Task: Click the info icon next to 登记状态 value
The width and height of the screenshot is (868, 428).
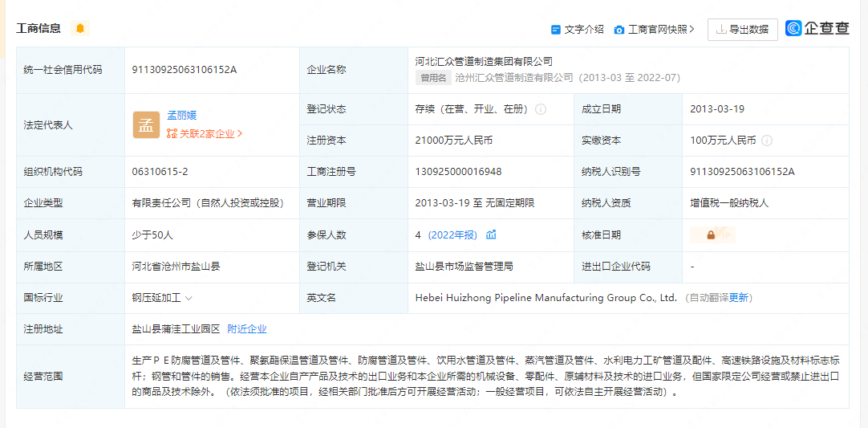Action: tap(541, 109)
